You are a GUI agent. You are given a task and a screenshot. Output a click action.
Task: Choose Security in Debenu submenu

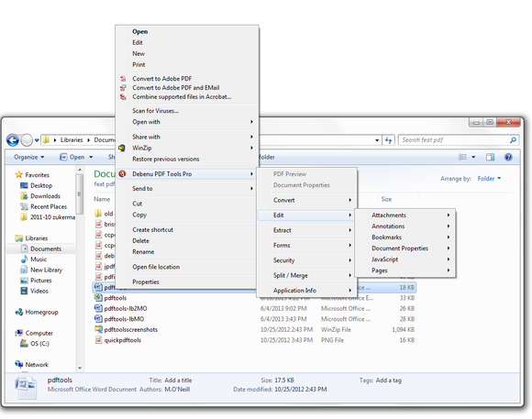[x=284, y=260]
